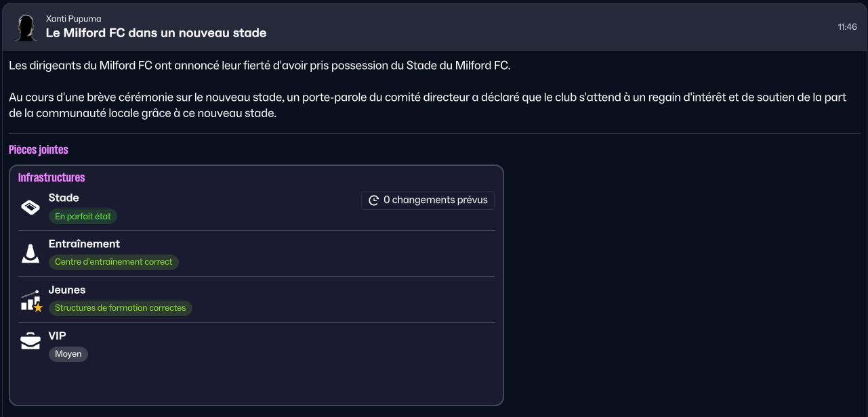Select the En parfait état status badge

tap(83, 217)
